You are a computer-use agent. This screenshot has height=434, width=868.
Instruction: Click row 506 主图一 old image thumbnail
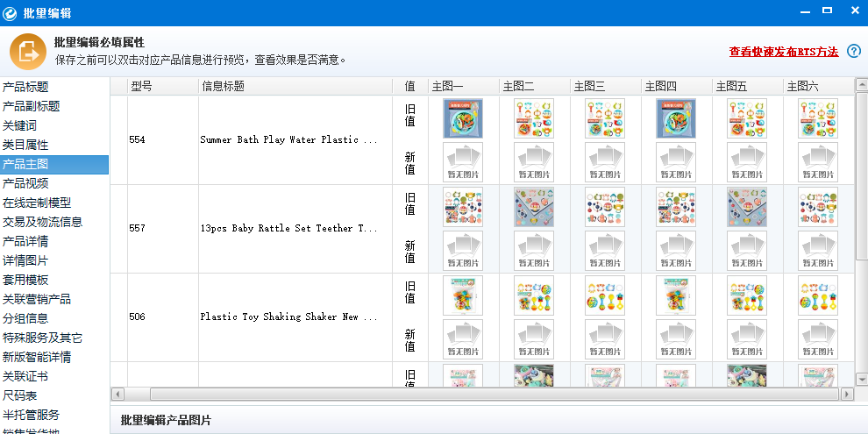[463, 295]
